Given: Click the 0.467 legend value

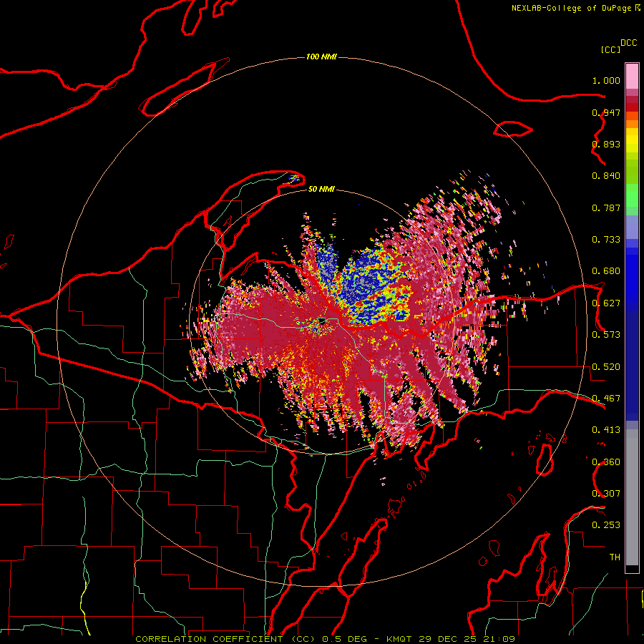Looking at the screenshot, I should click(x=606, y=399).
